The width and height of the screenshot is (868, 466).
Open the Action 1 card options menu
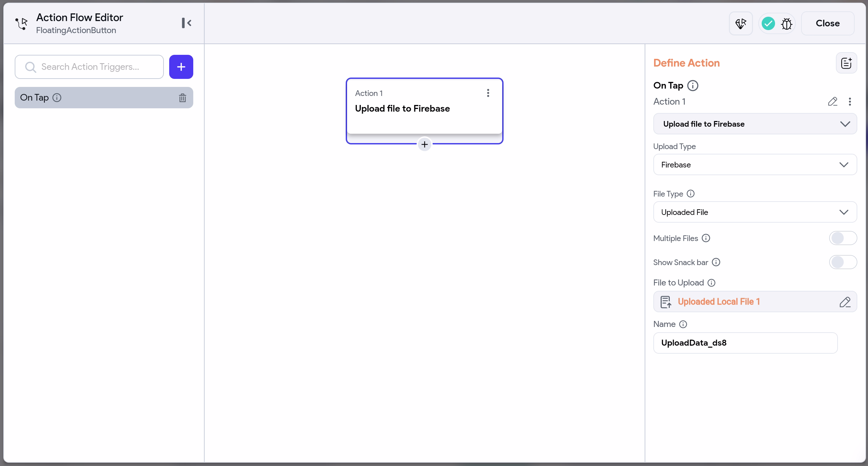[488, 93]
